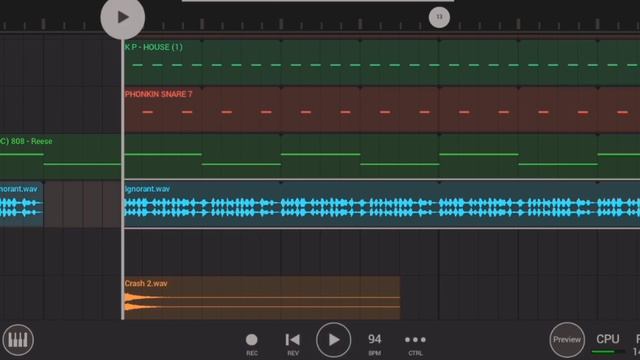Tap the round Preview button

(x=567, y=340)
